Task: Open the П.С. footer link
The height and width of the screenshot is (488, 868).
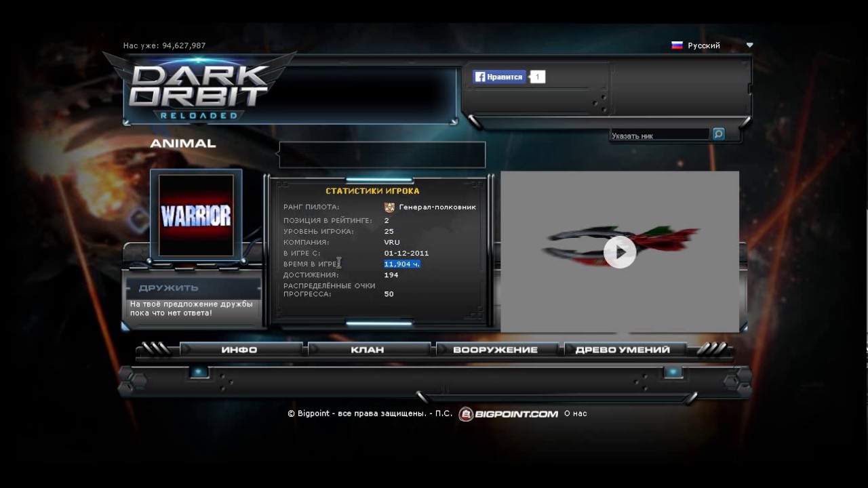Action: 443,413
